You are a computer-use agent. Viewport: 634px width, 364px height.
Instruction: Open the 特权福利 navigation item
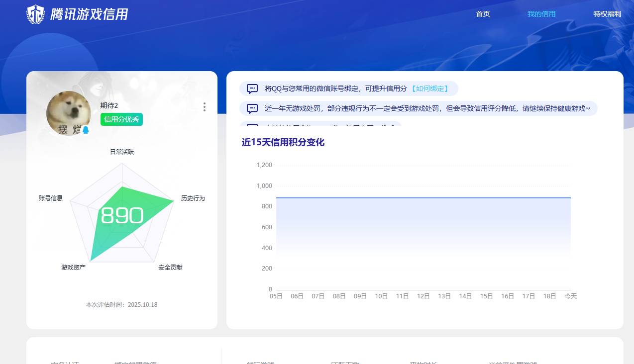coord(606,14)
